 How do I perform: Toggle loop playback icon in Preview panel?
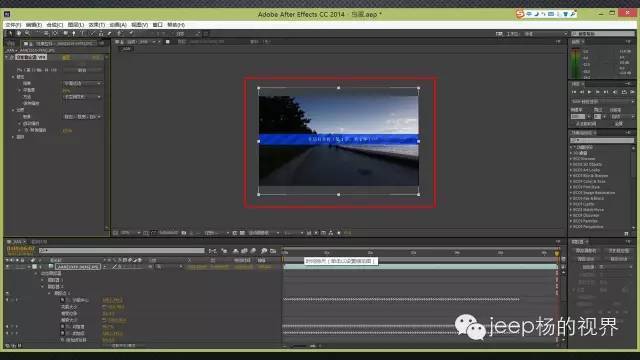[x=624, y=92]
